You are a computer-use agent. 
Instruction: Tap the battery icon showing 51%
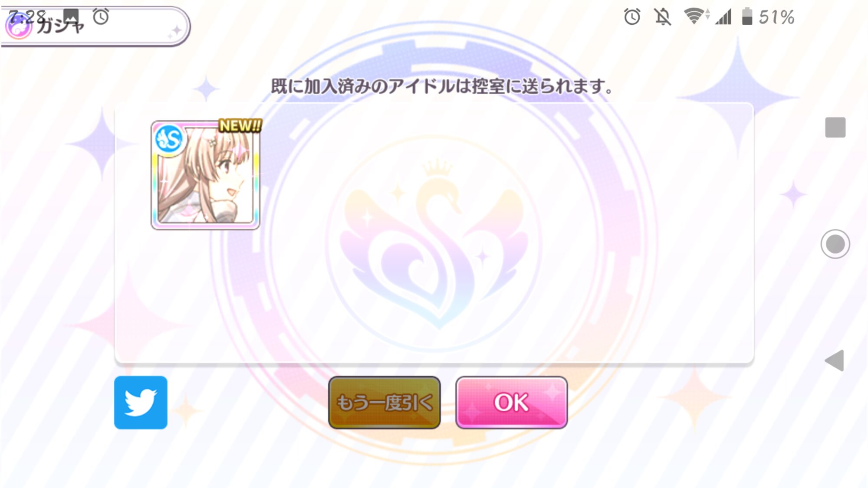click(x=746, y=16)
